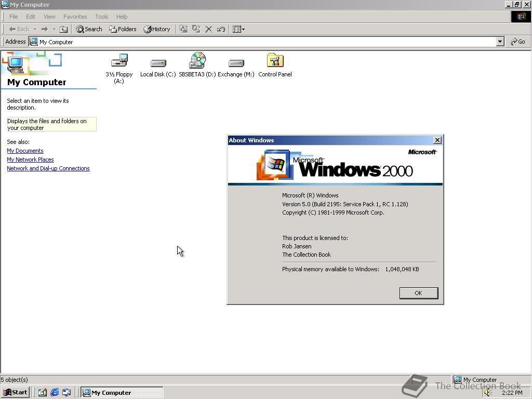
Task: Click the first Quick Launch notepad-like icon
Action: tap(43, 393)
